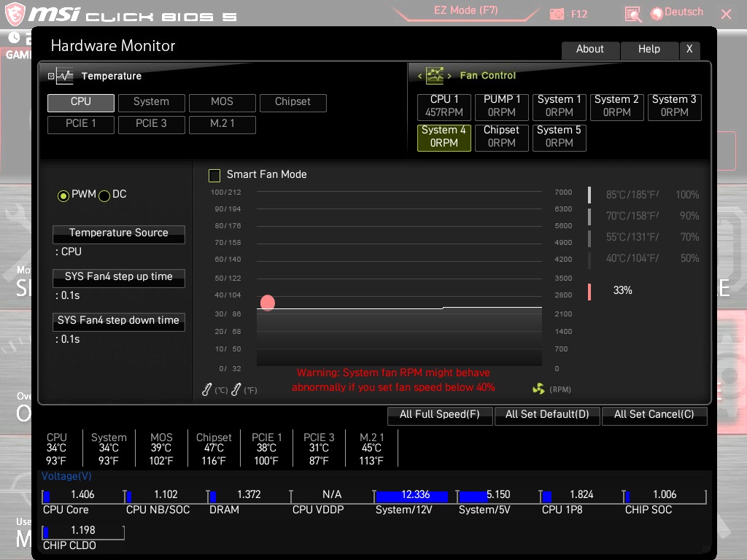Click the All Full Speed button

coord(440,415)
